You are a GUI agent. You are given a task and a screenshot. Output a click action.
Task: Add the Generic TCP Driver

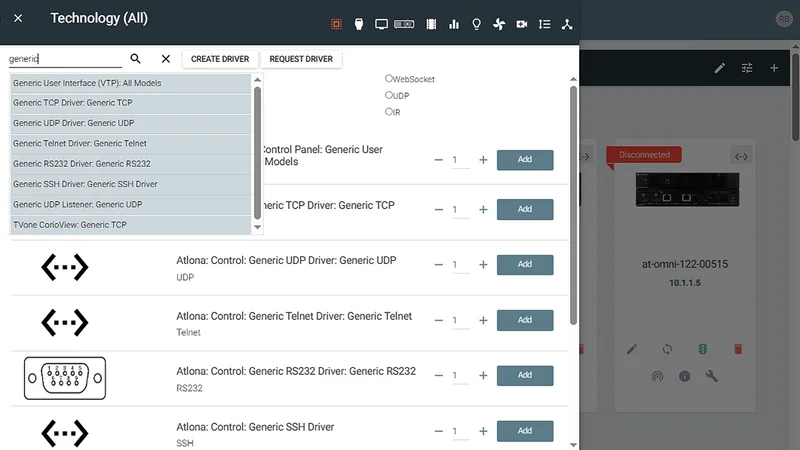pos(525,209)
